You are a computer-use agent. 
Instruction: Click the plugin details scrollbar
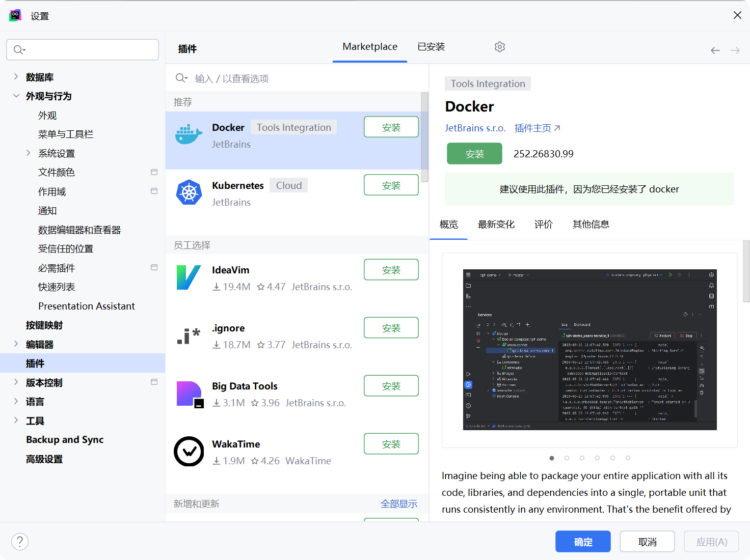pyautogui.click(x=746, y=271)
